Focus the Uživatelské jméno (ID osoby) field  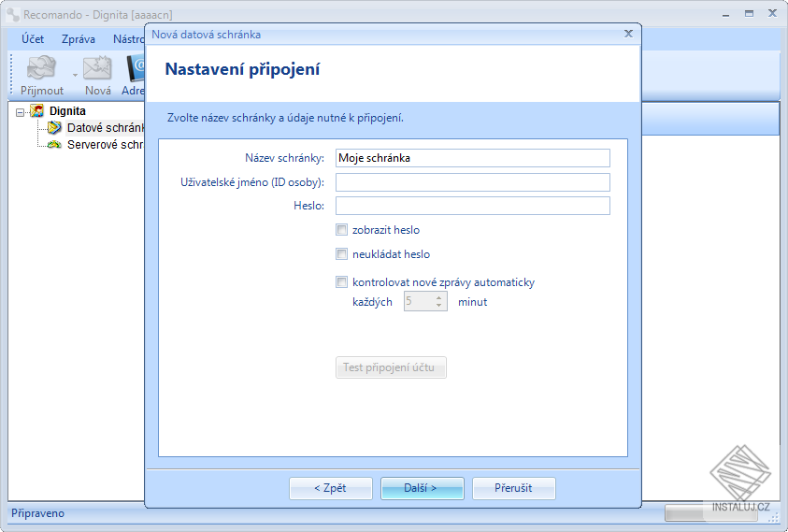coord(473,182)
